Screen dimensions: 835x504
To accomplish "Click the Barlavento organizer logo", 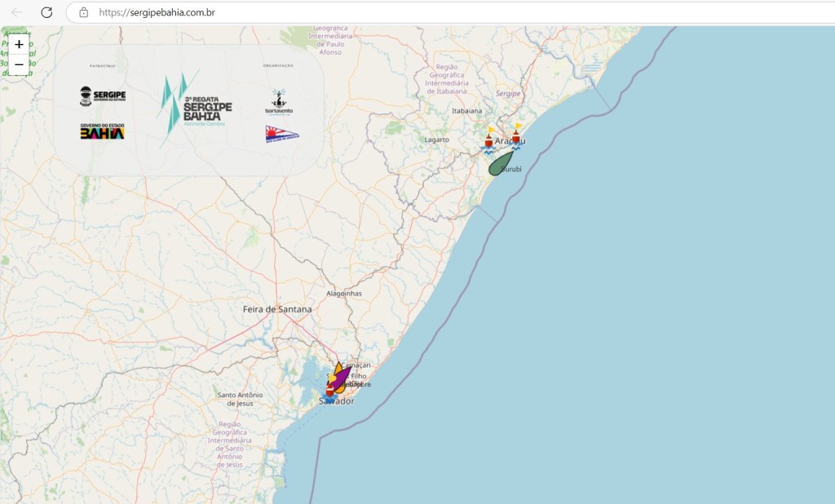I will point(281,102).
